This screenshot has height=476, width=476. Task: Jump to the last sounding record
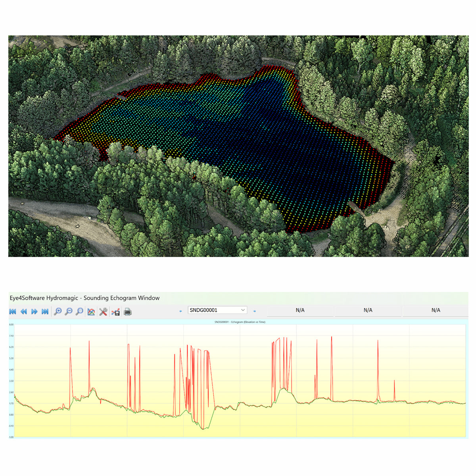pos(45,312)
